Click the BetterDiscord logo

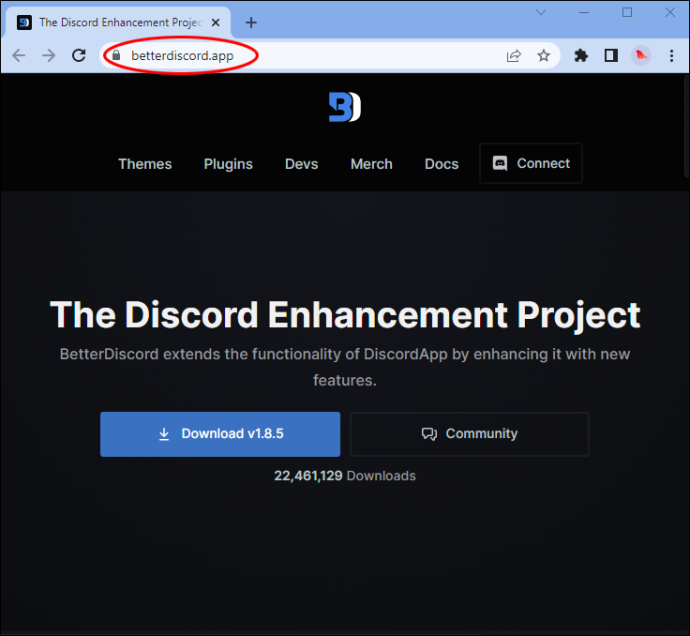(x=345, y=107)
